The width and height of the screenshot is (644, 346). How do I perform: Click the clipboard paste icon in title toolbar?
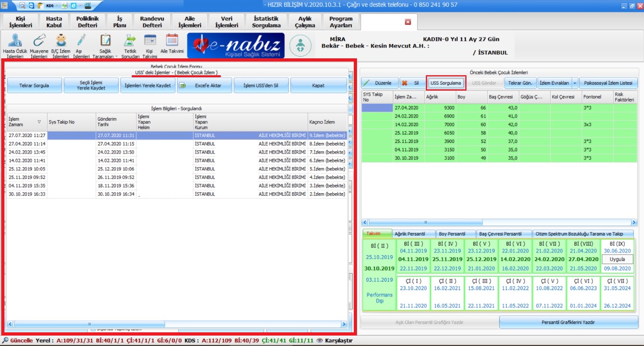coord(40,6)
